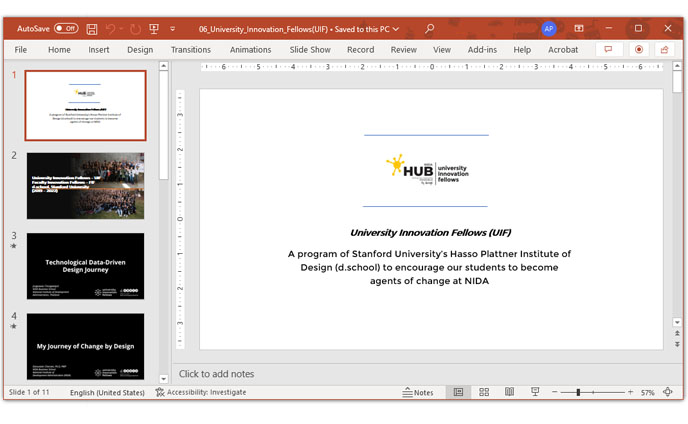Viewport: 688px width, 424px height.
Task: Click the Save icon in title bar
Action: coord(92,29)
